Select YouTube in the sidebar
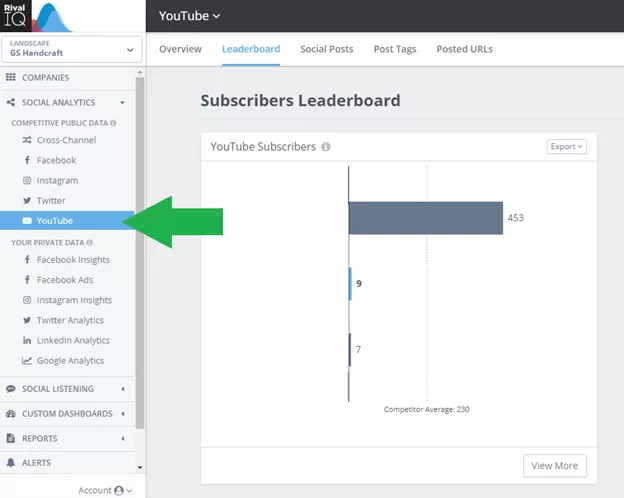 click(x=67, y=221)
